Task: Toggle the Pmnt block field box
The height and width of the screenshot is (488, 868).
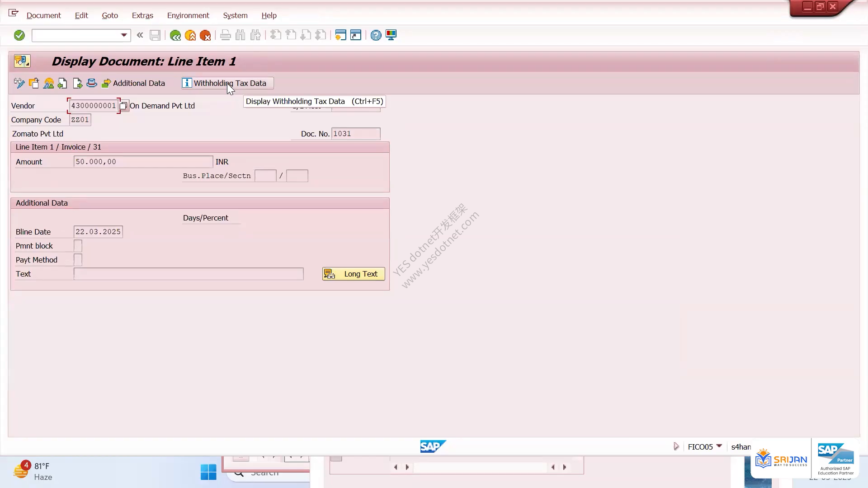Action: click(x=78, y=246)
